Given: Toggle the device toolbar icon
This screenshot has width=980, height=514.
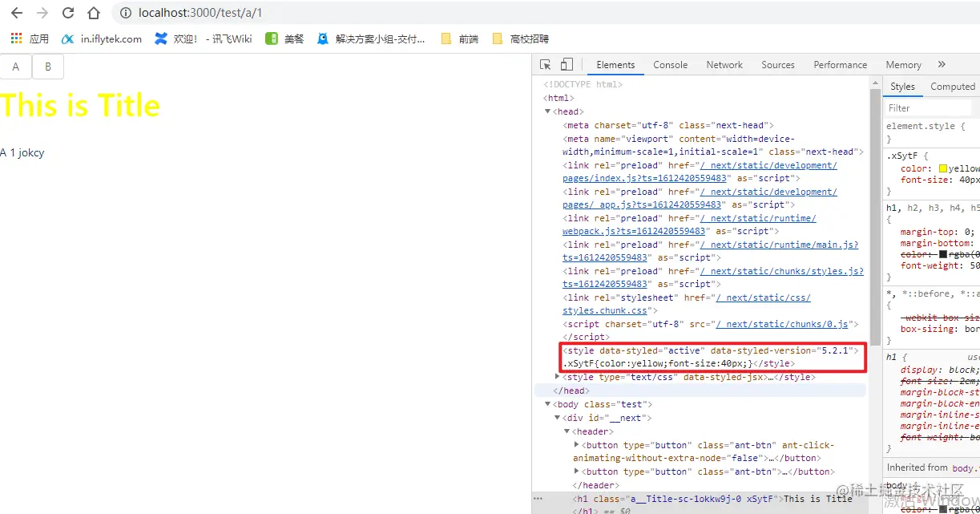Looking at the screenshot, I should pos(567,65).
